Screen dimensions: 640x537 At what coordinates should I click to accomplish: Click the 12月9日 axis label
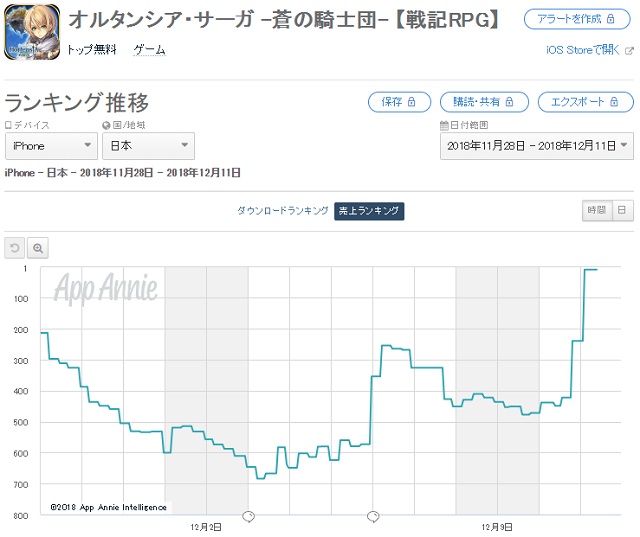point(497,527)
